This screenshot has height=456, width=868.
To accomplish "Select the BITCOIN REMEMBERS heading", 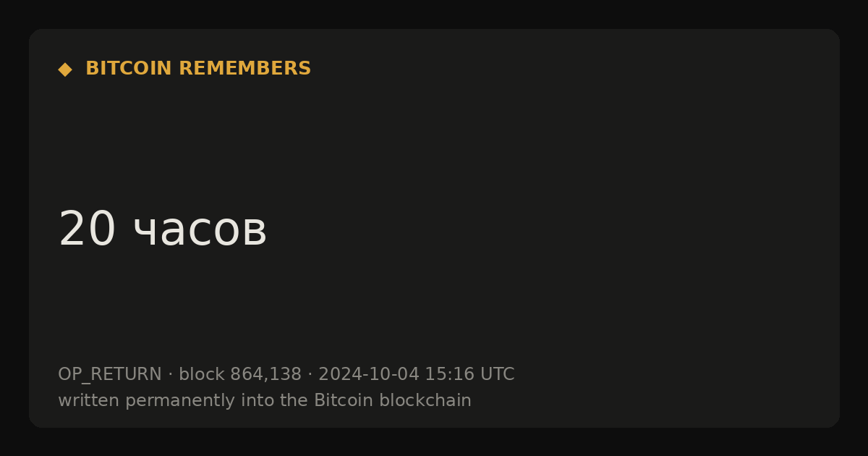I will [x=198, y=69].
